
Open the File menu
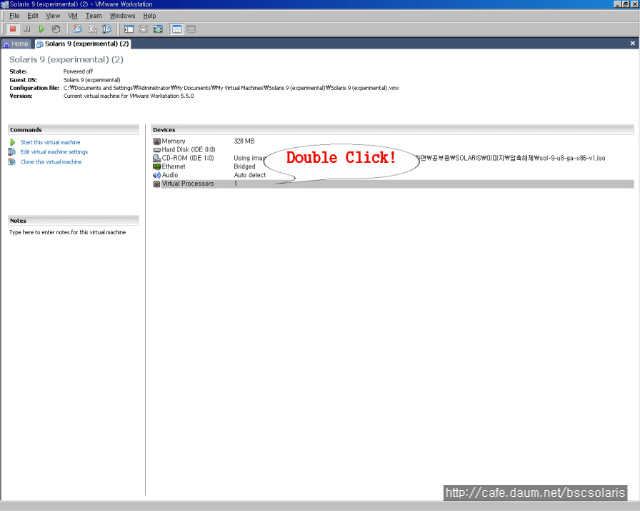(x=14, y=16)
